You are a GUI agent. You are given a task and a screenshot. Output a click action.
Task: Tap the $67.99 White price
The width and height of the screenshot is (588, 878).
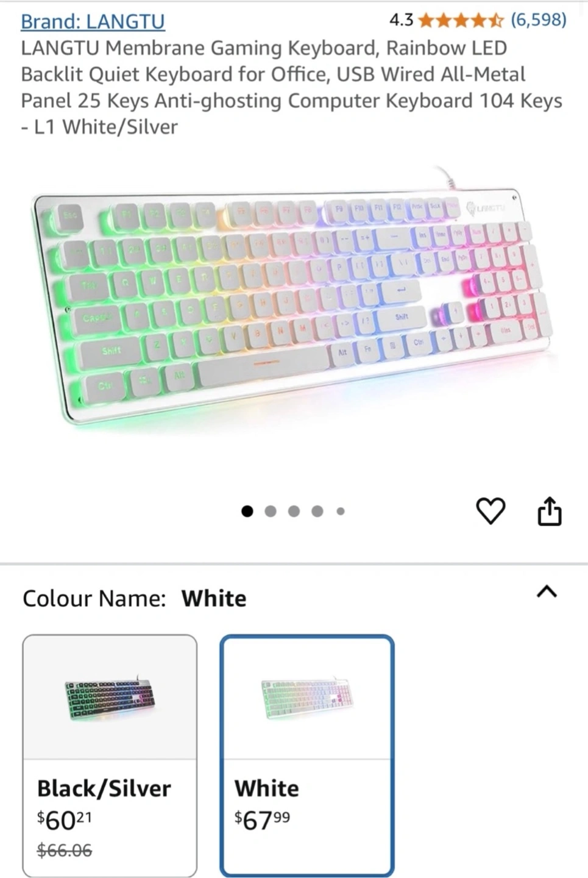point(262,820)
